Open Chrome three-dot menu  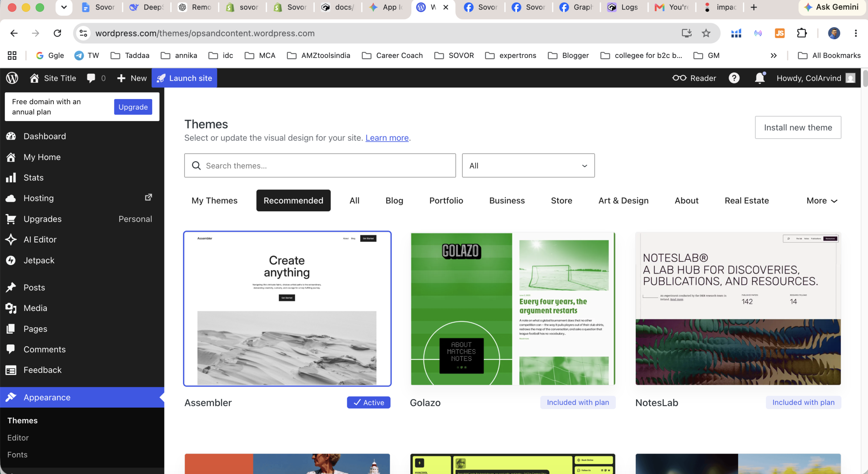[856, 33]
